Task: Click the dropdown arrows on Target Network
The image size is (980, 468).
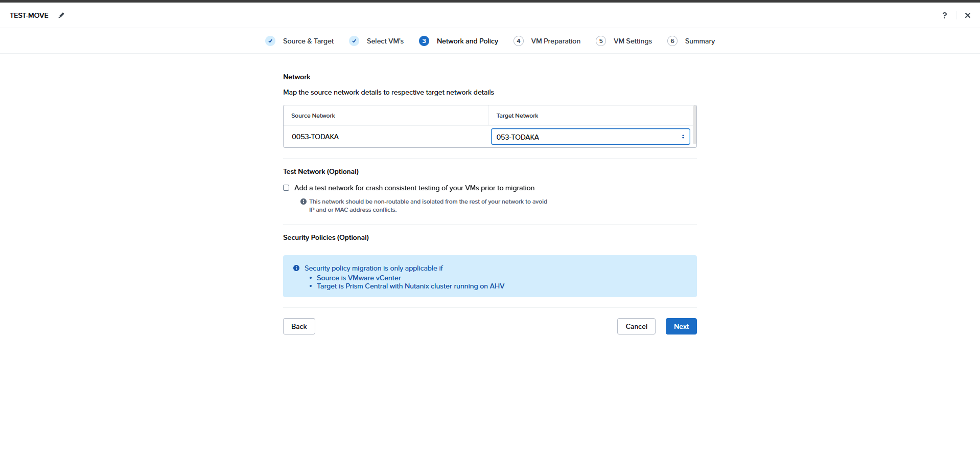Action: (683, 137)
